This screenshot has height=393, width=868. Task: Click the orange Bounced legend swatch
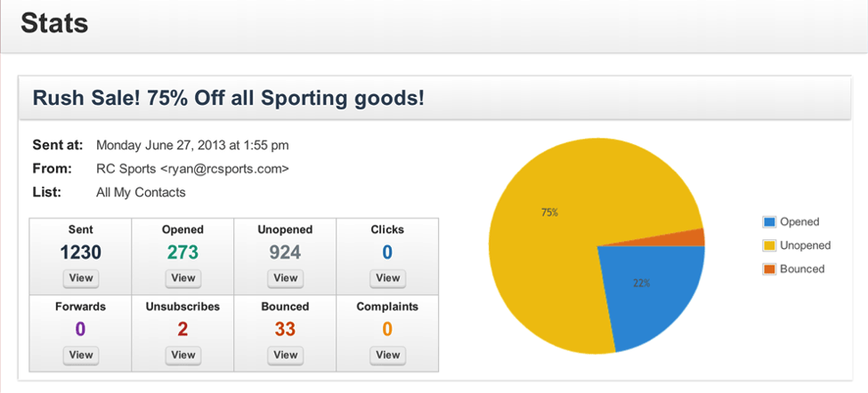coord(769,269)
